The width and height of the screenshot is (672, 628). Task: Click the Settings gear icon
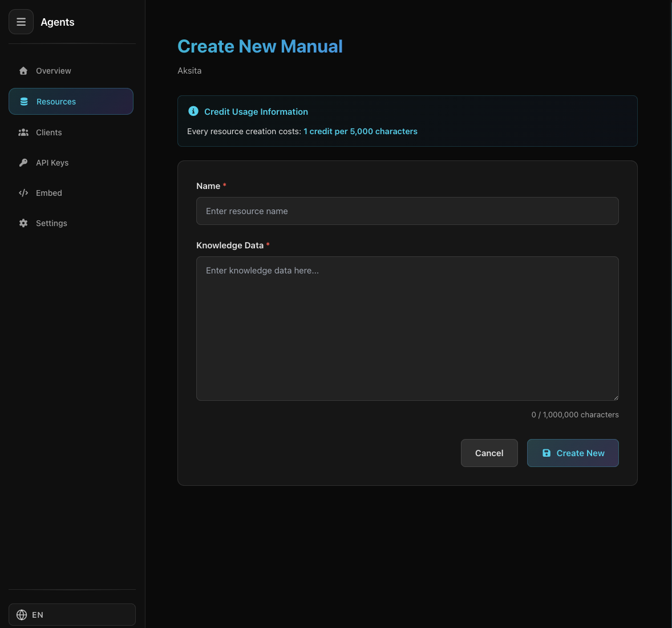pyautogui.click(x=23, y=223)
